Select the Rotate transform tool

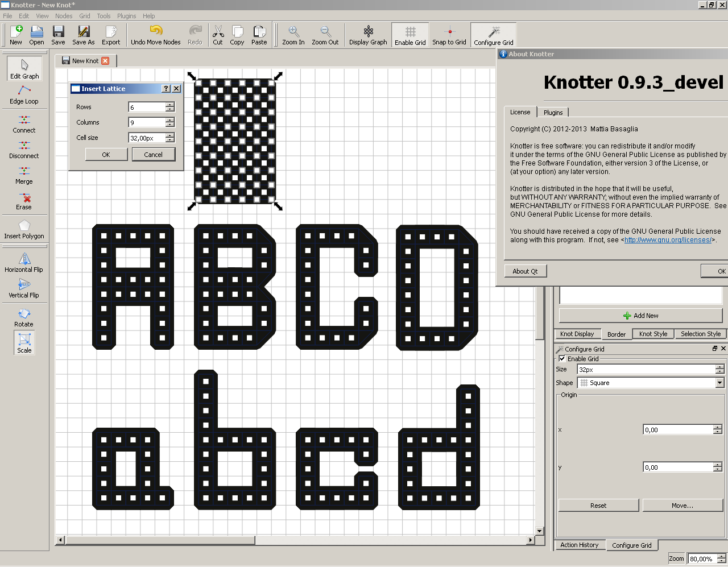(24, 317)
